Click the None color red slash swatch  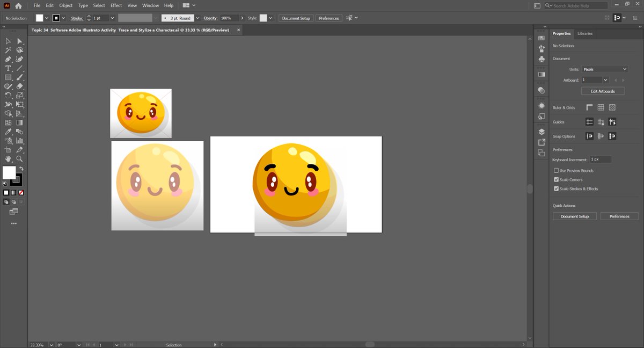coord(21,192)
